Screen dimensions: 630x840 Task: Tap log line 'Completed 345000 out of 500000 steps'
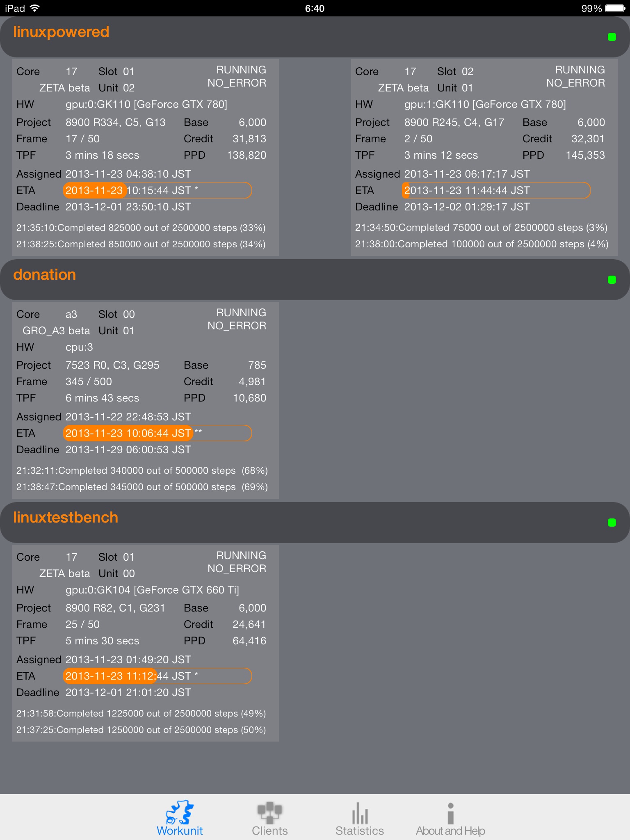(142, 487)
